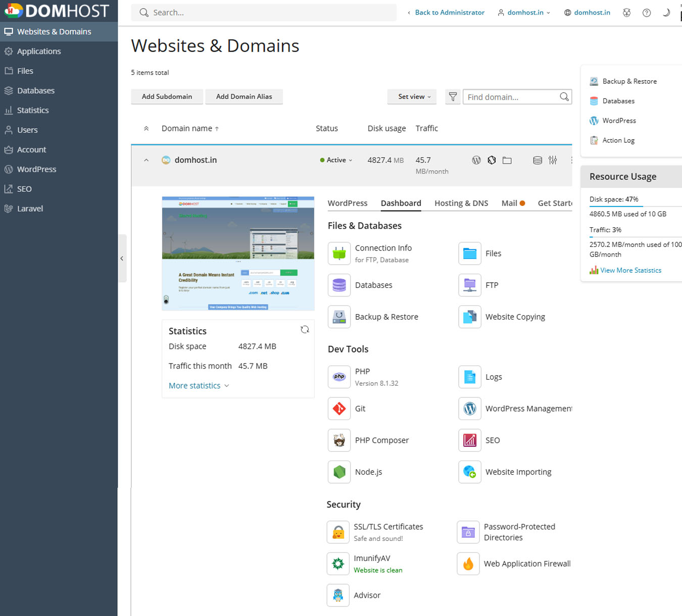Open Action Log in right panel
The height and width of the screenshot is (616, 682).
click(618, 140)
